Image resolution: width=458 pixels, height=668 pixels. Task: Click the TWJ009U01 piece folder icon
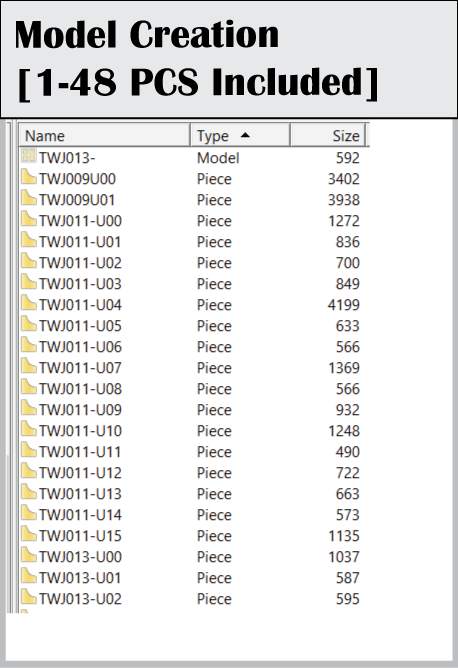(x=29, y=198)
